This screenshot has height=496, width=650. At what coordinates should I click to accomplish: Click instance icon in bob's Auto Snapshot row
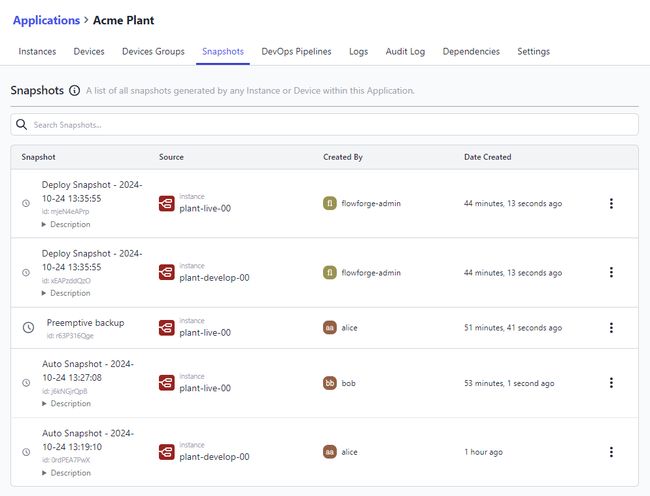(167, 383)
